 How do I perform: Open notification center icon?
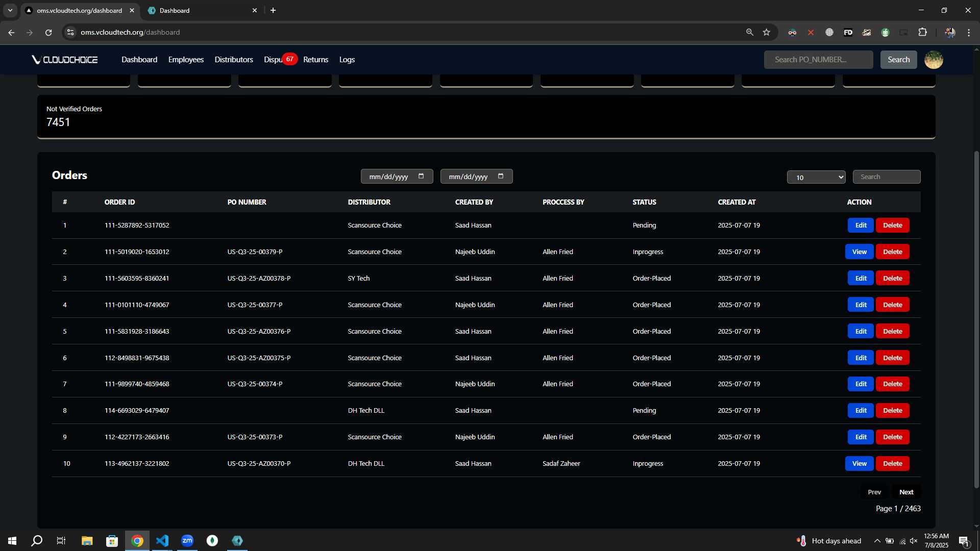pyautogui.click(x=964, y=541)
